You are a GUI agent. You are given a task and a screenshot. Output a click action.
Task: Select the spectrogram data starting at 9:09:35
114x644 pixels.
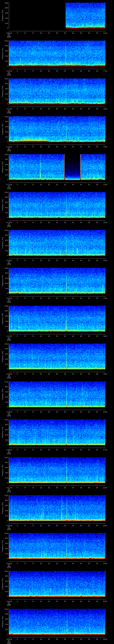tap(85, 16)
